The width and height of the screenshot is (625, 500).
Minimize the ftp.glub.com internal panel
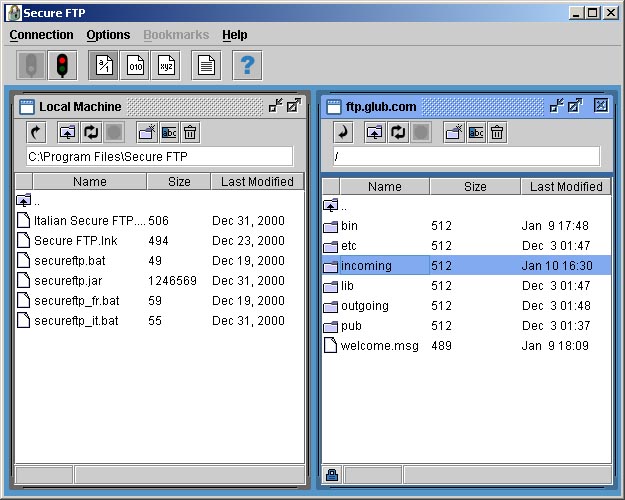coord(556,106)
